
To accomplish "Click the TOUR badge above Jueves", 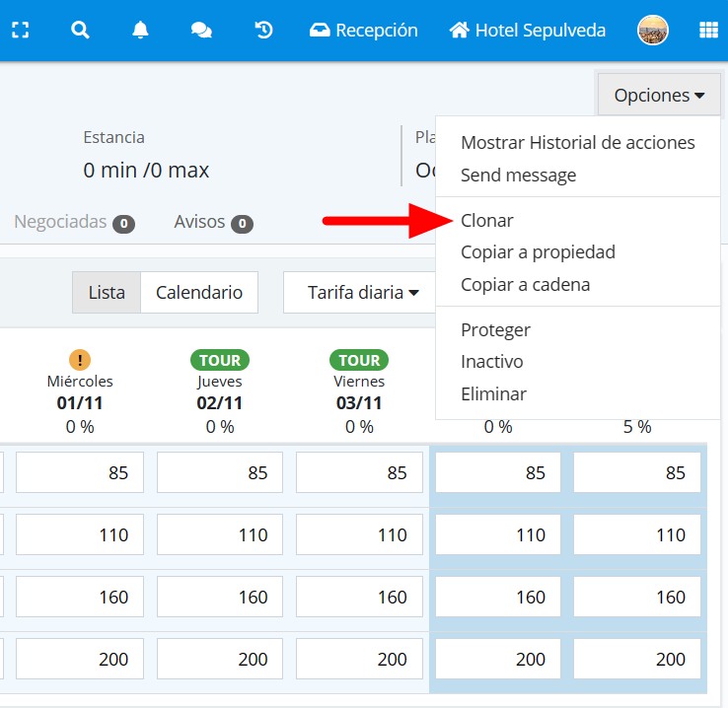I will (219, 360).
